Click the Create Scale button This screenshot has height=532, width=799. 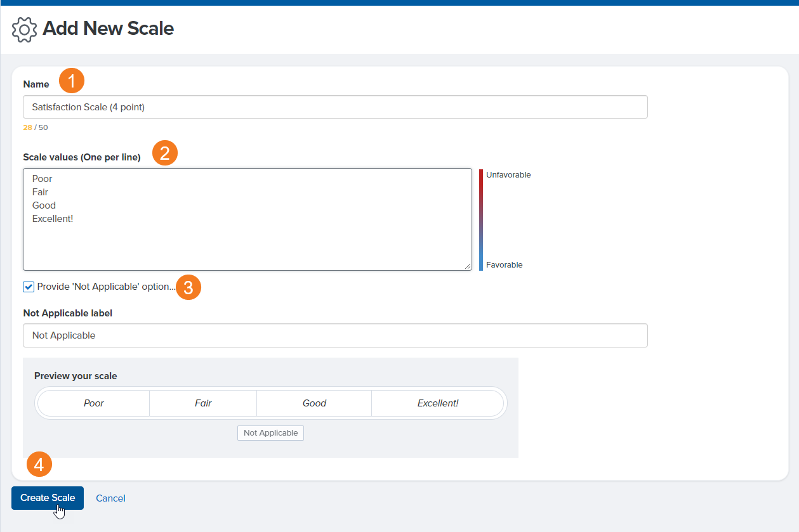47,498
